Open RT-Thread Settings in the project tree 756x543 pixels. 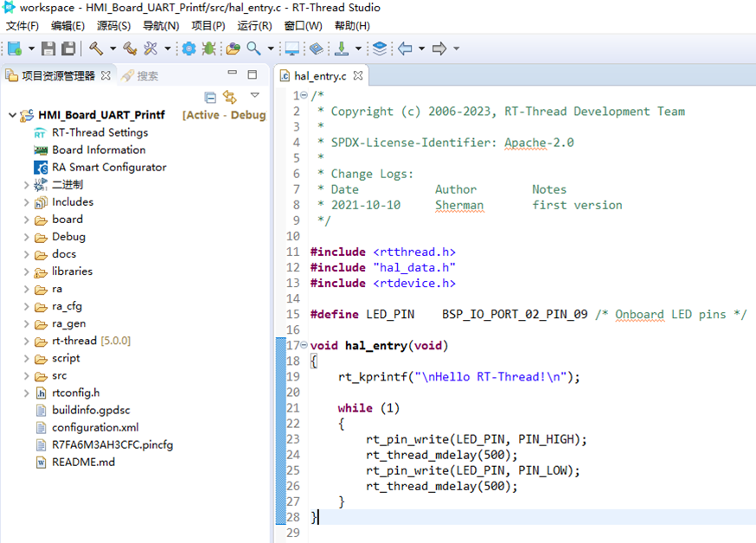(99, 132)
